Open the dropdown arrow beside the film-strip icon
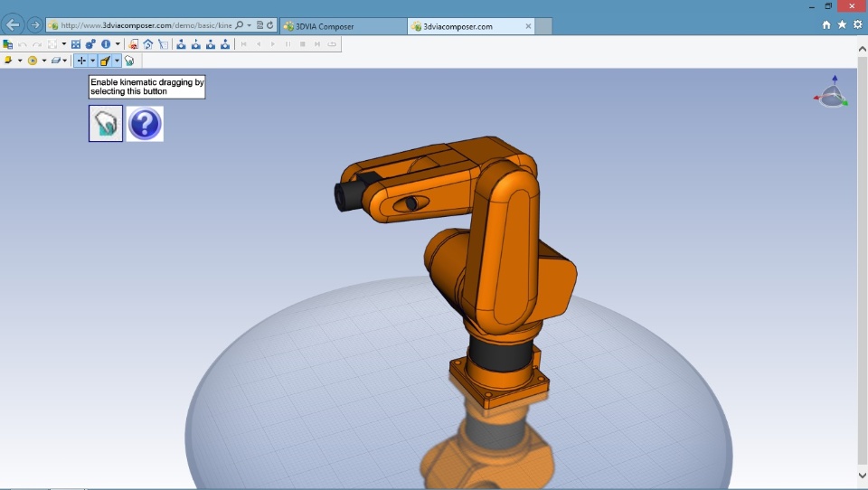868x490 pixels. (x=63, y=43)
